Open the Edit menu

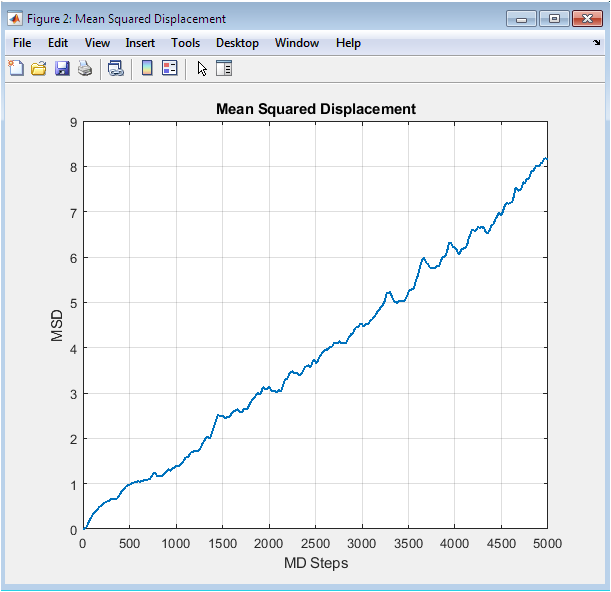click(58, 43)
